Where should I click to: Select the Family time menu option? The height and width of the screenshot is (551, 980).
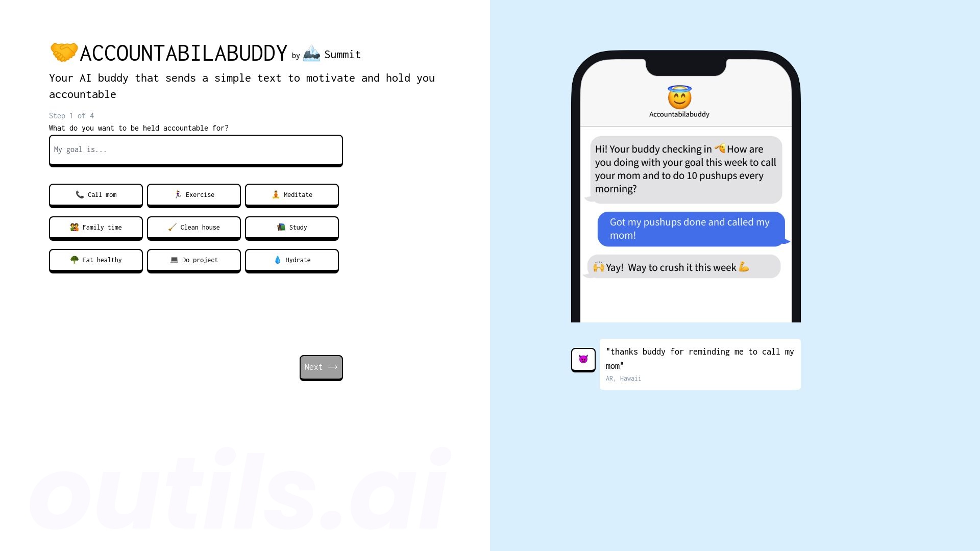(x=95, y=227)
